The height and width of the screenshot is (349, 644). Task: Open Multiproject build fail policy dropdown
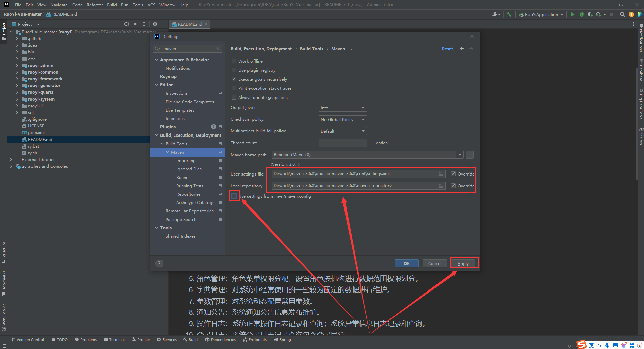[342, 131]
